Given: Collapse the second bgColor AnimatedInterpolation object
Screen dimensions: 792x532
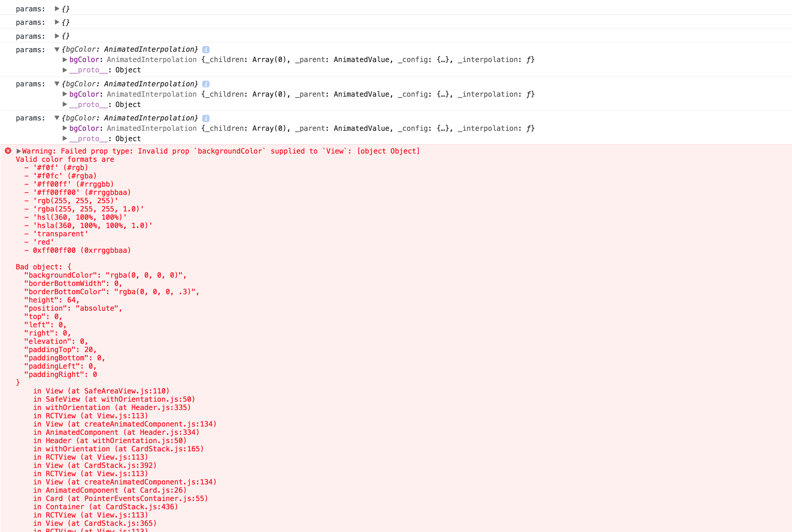Looking at the screenshot, I should click(57, 84).
